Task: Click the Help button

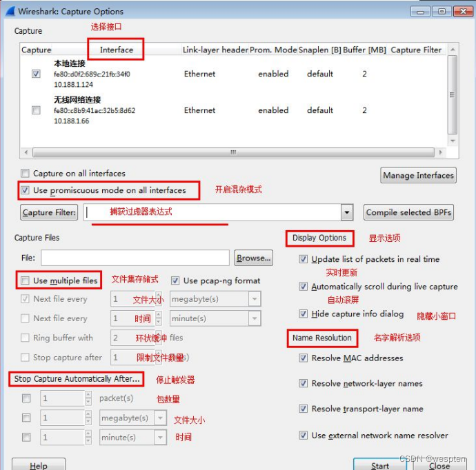Action: tap(39, 464)
